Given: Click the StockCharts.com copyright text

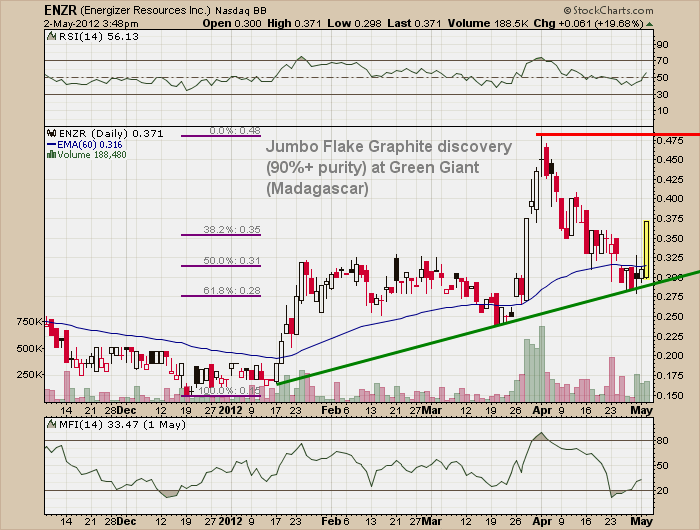Looking at the screenshot, I should [x=608, y=10].
